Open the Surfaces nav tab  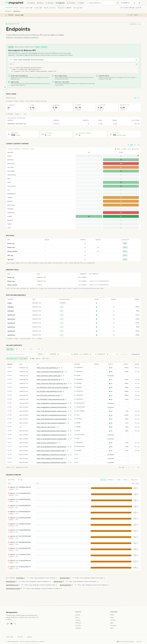click(50, 3)
